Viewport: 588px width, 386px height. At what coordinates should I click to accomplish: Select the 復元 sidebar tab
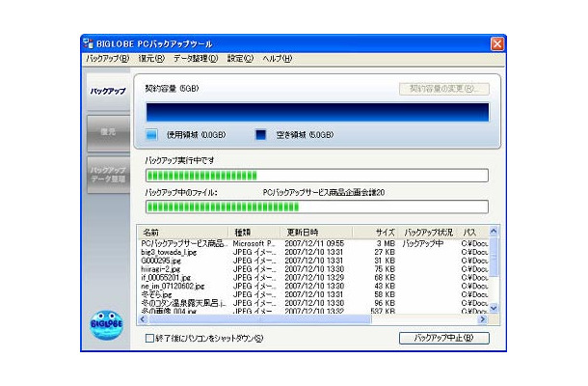click(x=108, y=132)
